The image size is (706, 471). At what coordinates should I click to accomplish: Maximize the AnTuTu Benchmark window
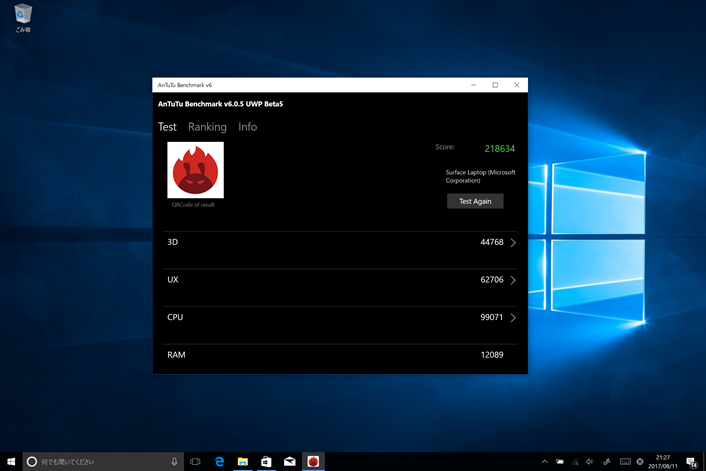(x=495, y=85)
